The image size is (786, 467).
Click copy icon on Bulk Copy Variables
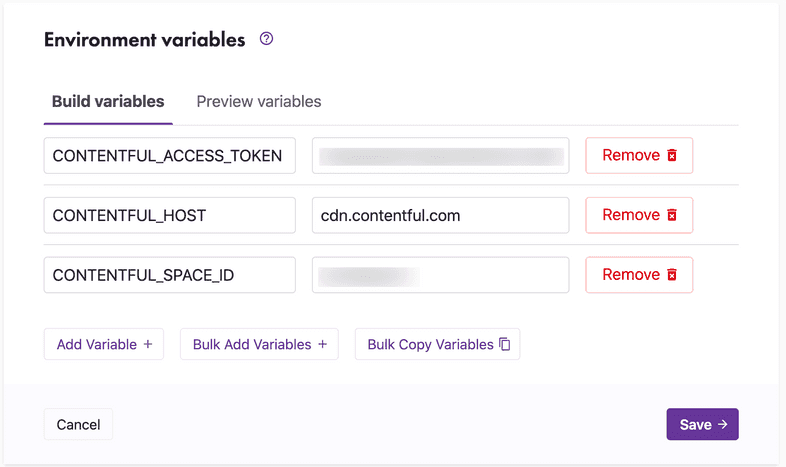(505, 344)
